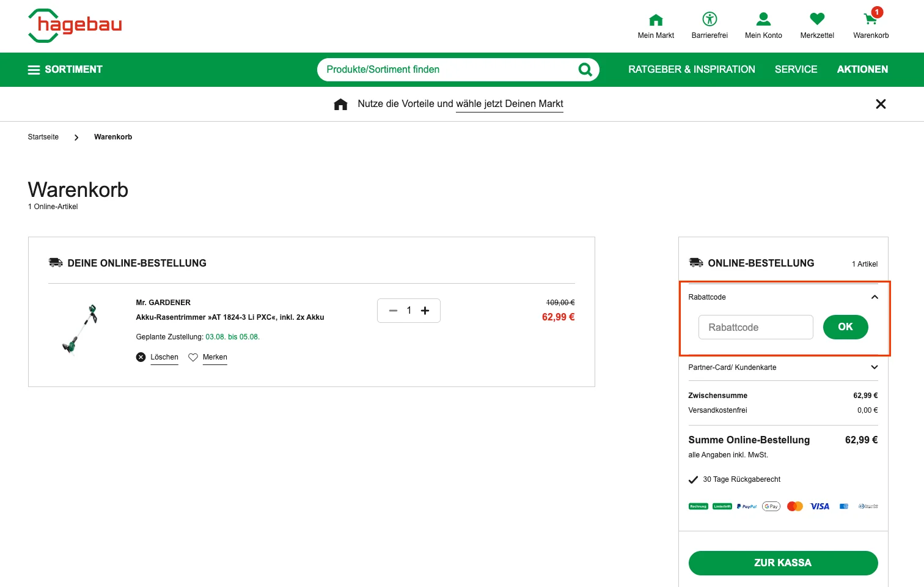Decrease quantity with minus button
Screen dimensions: 924x587
point(393,311)
